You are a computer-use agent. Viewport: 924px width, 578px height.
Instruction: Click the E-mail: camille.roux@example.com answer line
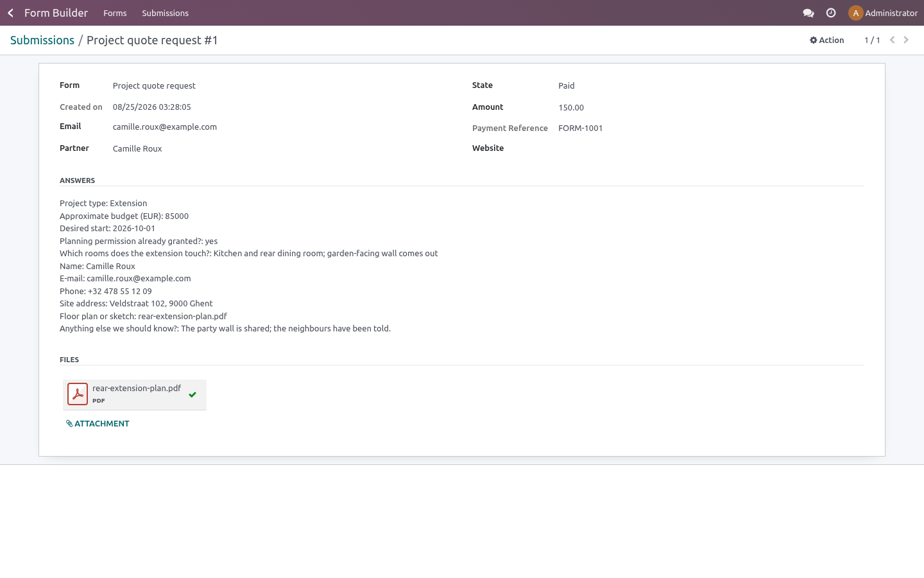pos(125,278)
